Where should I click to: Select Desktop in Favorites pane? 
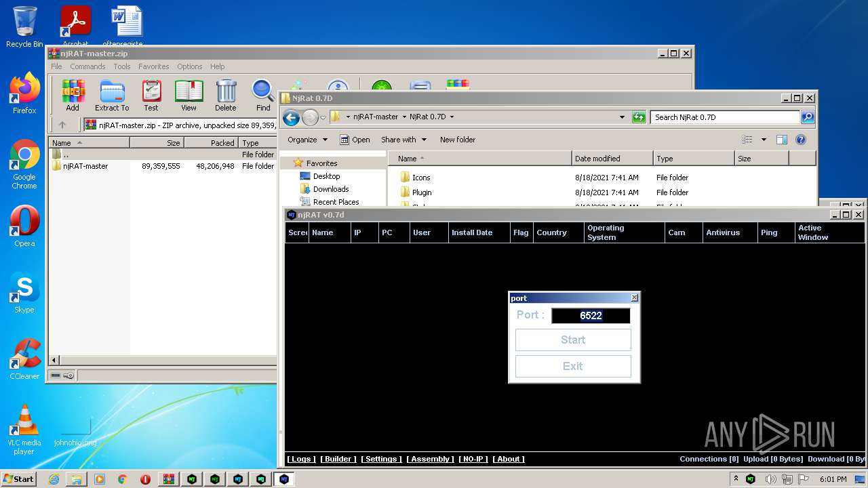(x=326, y=176)
